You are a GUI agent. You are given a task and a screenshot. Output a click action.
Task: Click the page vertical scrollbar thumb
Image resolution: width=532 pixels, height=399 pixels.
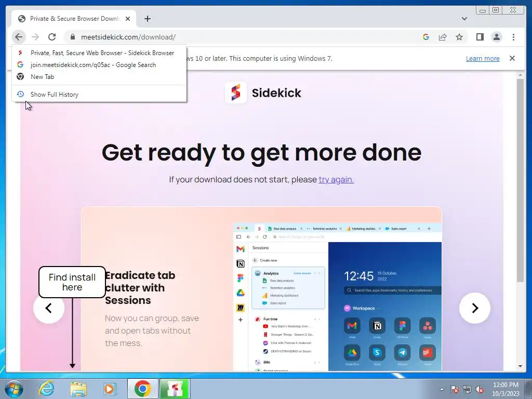point(521,180)
